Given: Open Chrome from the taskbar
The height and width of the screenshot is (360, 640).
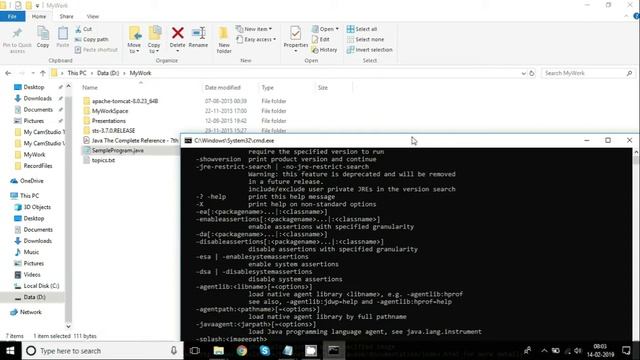Looking at the screenshot, I should coord(242,351).
